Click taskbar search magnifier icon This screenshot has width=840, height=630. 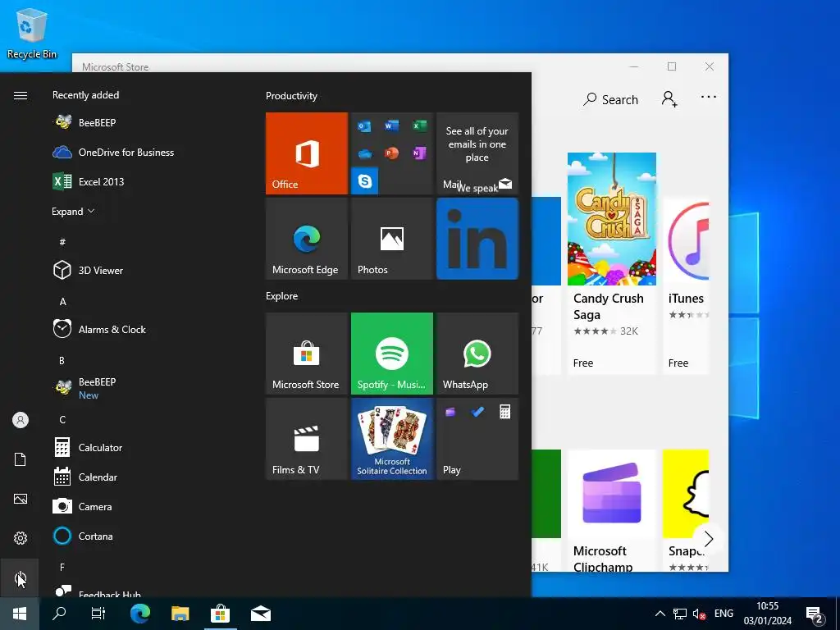tap(59, 614)
